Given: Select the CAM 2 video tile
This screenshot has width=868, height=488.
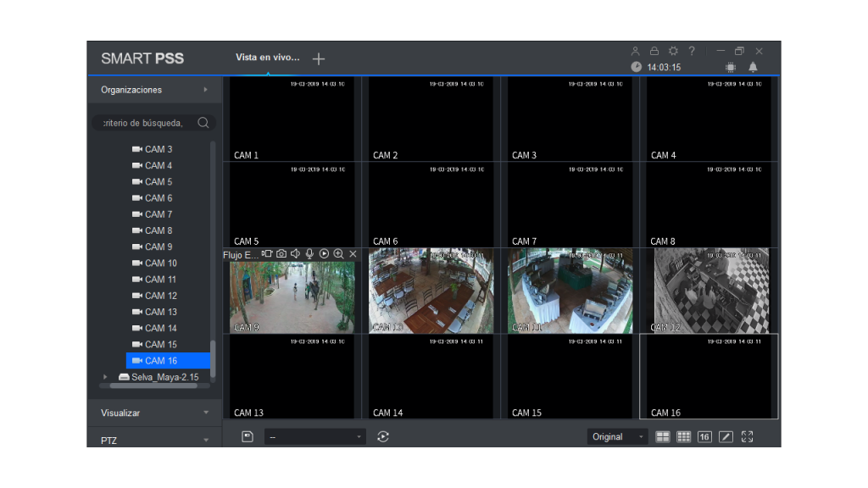Looking at the screenshot, I should [431, 119].
